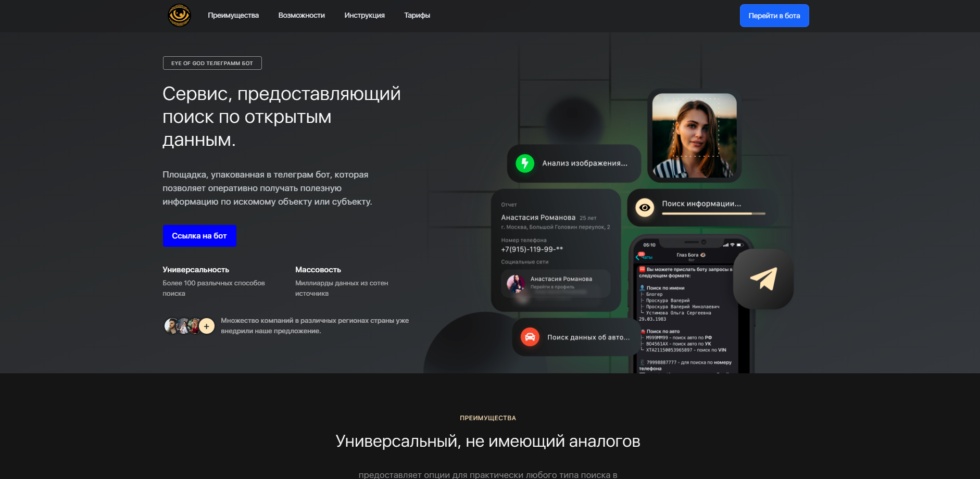The image size is (980, 479).
Task: Click the Поиск по имени line in phone
Action: pyautogui.click(x=665, y=288)
